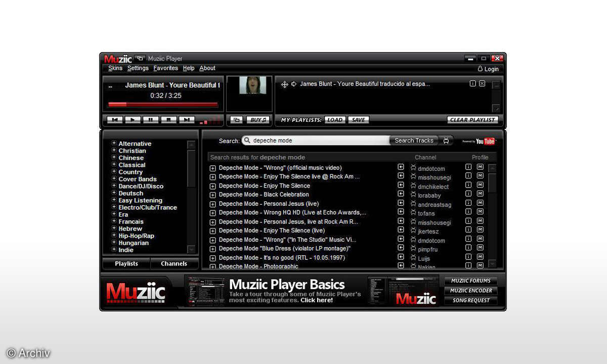Click arrow icon for Enjoy The Silence live @ Rock Am
This screenshot has width=607, height=364.
coord(401,176)
